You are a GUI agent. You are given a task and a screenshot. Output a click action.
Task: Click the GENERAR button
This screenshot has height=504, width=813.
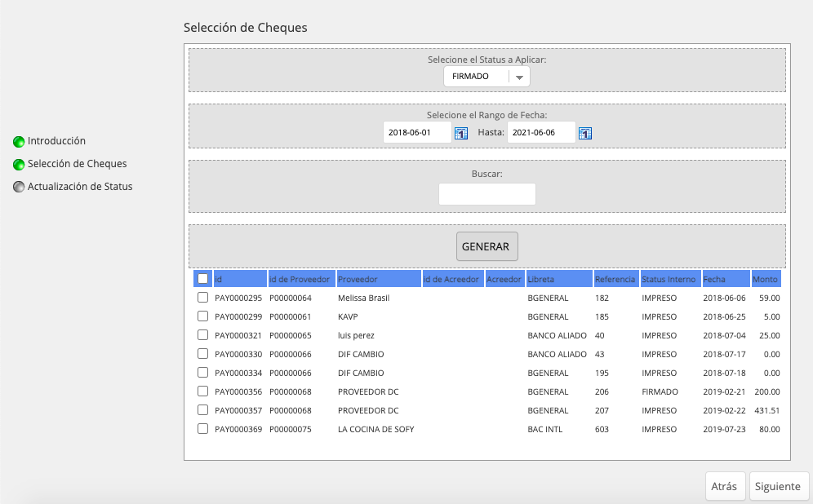coord(486,246)
